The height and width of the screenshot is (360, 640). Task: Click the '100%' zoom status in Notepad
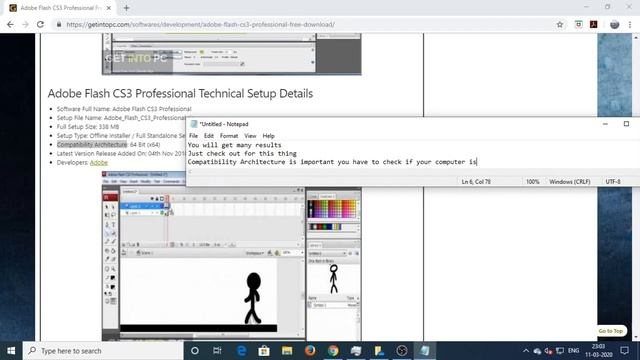pyautogui.click(x=532, y=182)
